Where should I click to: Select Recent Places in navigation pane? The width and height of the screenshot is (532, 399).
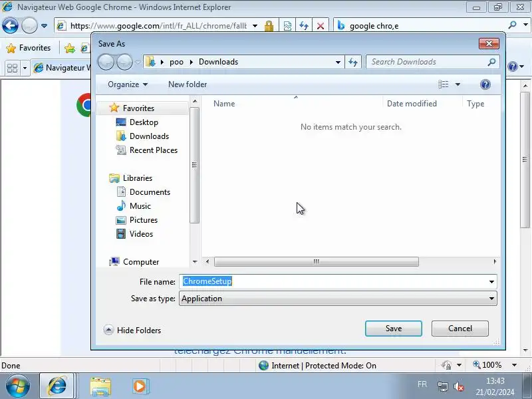point(154,150)
